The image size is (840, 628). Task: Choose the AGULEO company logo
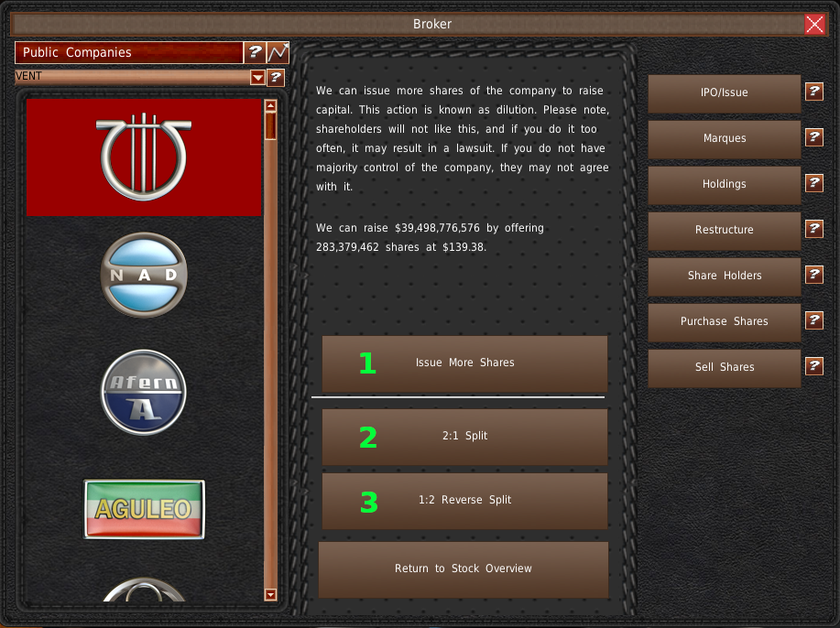click(144, 509)
